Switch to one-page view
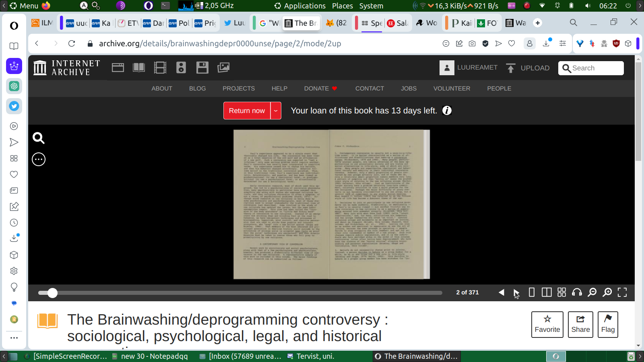 coord(531,292)
